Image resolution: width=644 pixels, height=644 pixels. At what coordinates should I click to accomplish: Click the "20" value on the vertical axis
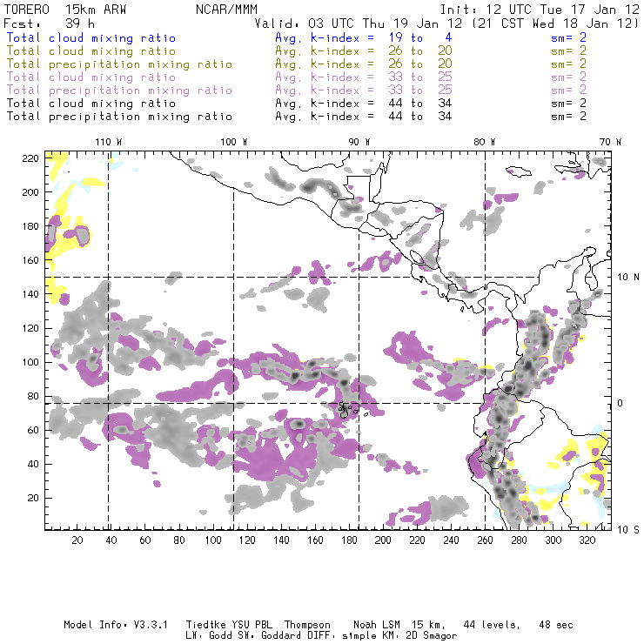tap(33, 498)
